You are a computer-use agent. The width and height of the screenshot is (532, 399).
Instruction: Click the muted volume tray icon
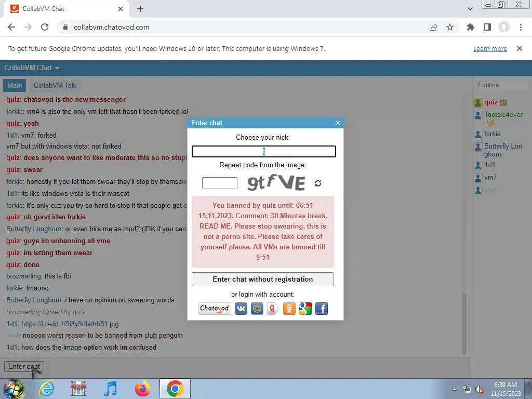480,390
